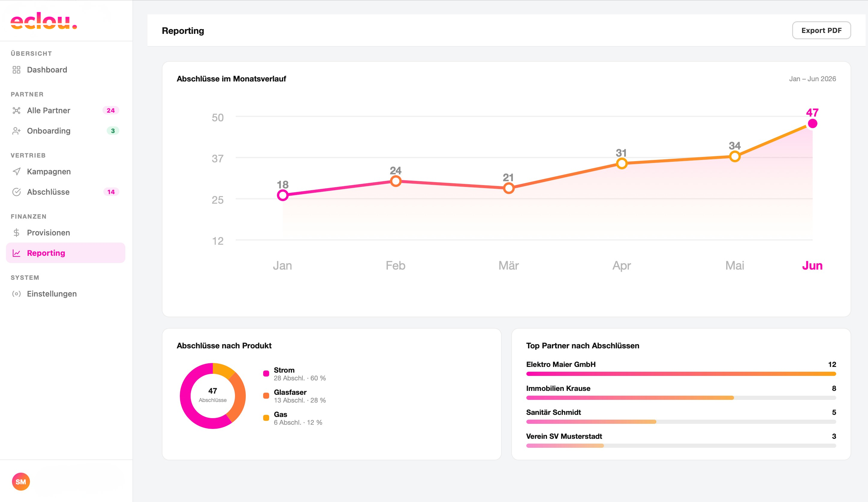Screen dimensions: 868x502
Task: Click the donut chart center 47 Abschlüsse
Action: point(213,395)
